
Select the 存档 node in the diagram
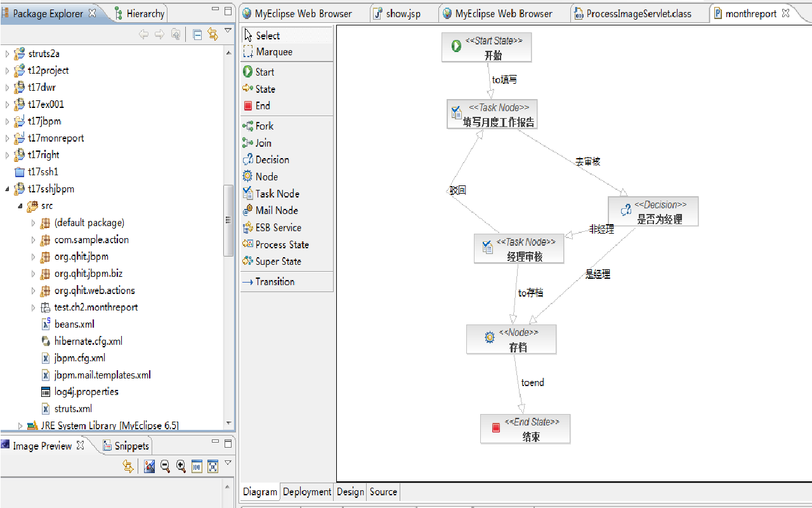click(511, 339)
